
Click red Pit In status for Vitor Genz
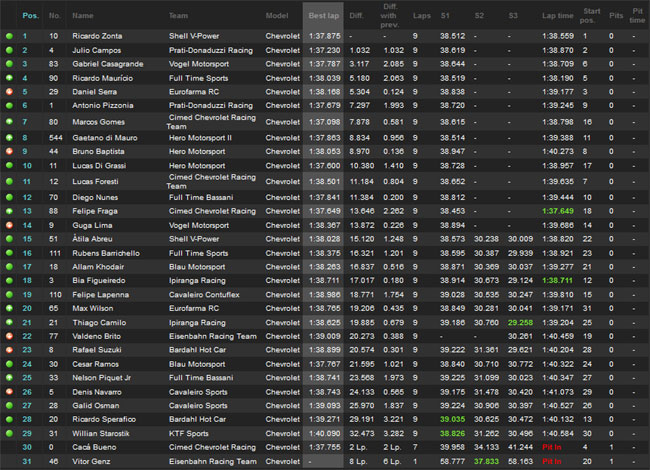pos(551,461)
